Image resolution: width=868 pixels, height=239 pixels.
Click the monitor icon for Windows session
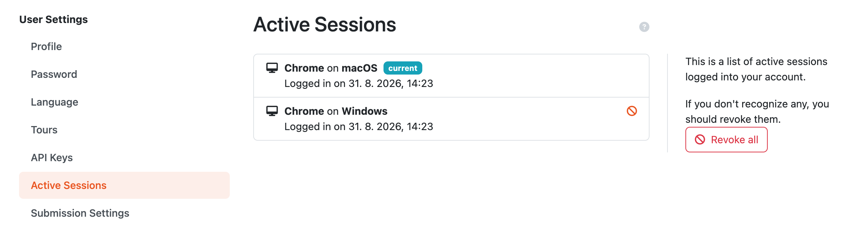pyautogui.click(x=272, y=111)
